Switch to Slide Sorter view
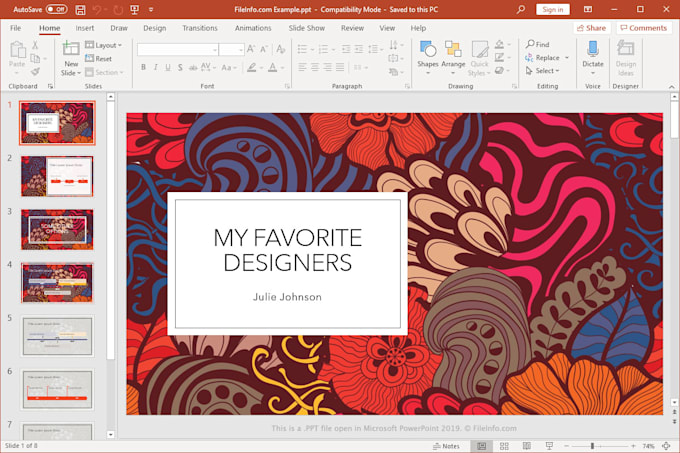Viewport: 680px width, 453px height. pyautogui.click(x=504, y=445)
